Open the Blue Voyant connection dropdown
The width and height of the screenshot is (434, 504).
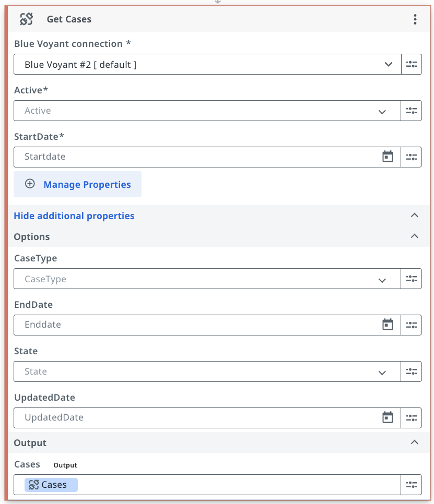(x=207, y=64)
